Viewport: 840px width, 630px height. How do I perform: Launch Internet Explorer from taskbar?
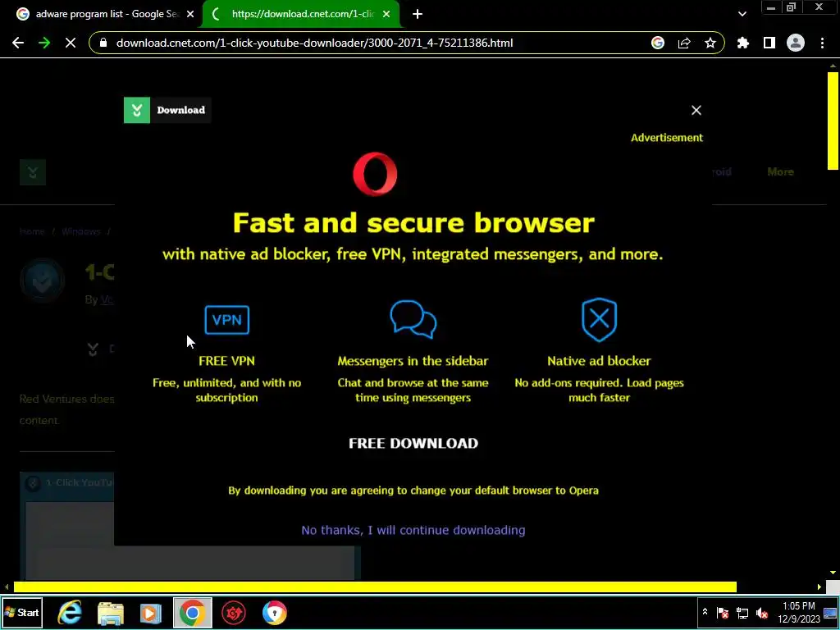pyautogui.click(x=70, y=613)
